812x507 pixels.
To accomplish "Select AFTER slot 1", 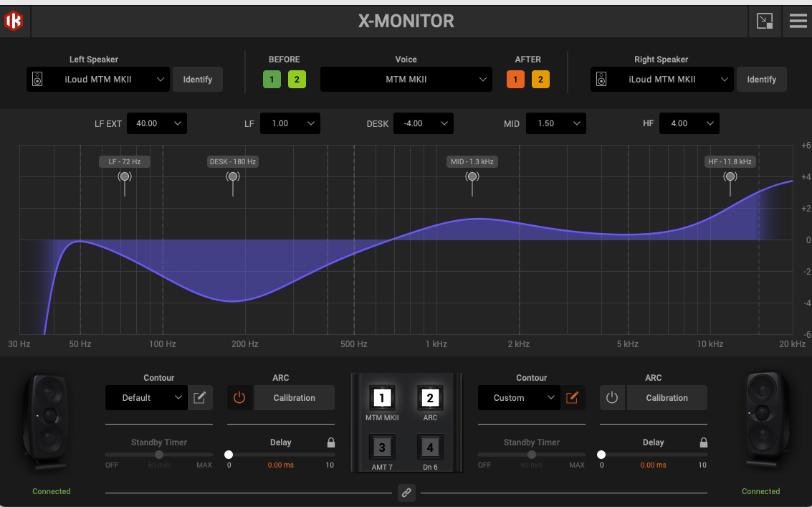I will (x=515, y=80).
